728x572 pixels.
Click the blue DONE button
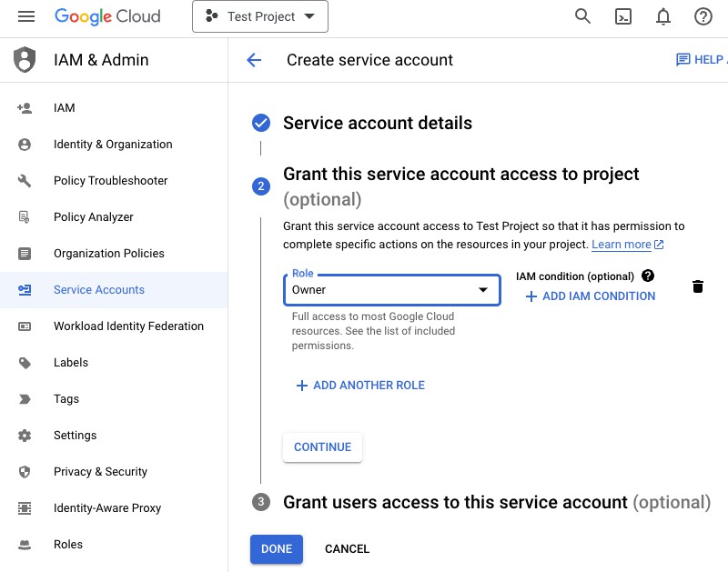[x=276, y=548]
